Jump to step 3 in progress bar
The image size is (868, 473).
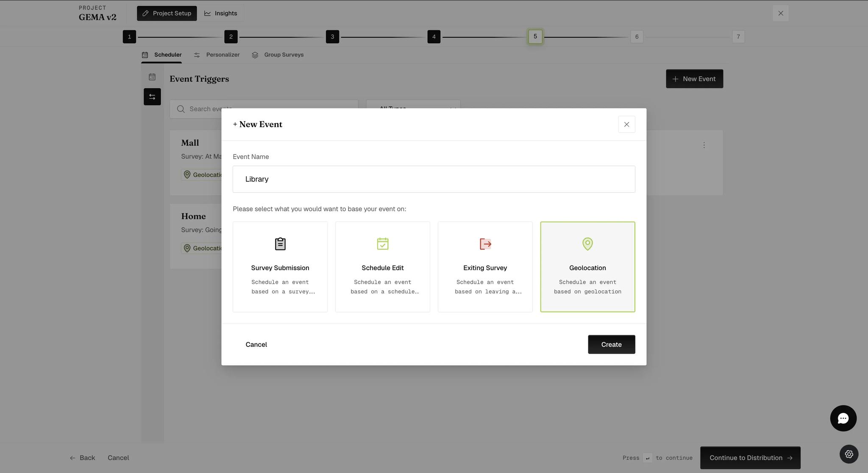[x=332, y=37]
